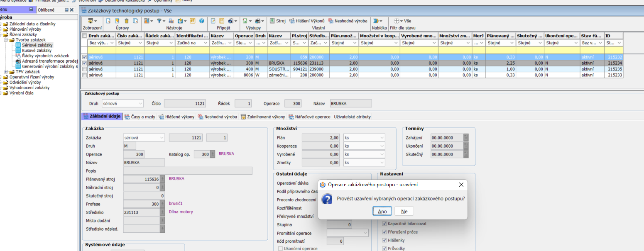Image resolution: width=644 pixels, height=251 pixels.
Task: Click the blue help question mark icon
Action: tap(201, 21)
